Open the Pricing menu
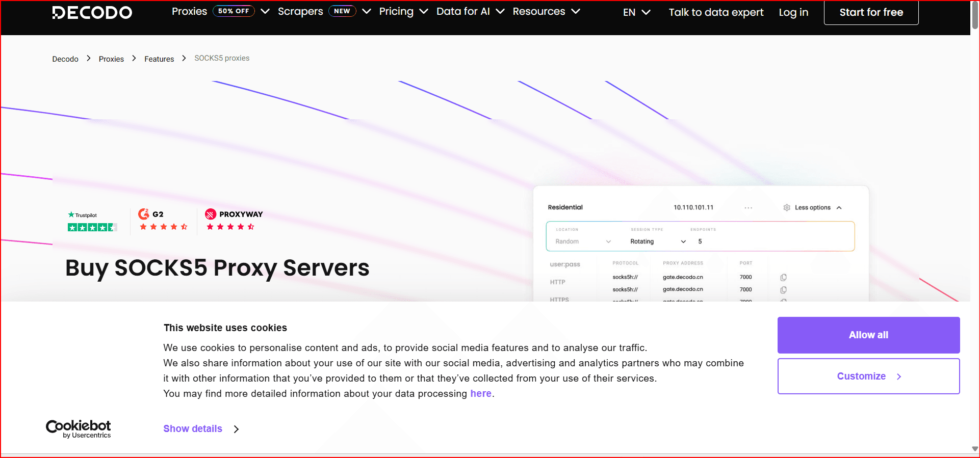Viewport: 980px width, 458px height. coord(403,12)
